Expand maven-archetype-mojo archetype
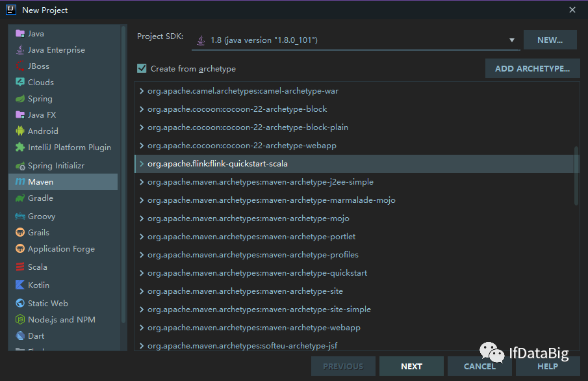Image resolution: width=588 pixels, height=381 pixels. (x=142, y=218)
